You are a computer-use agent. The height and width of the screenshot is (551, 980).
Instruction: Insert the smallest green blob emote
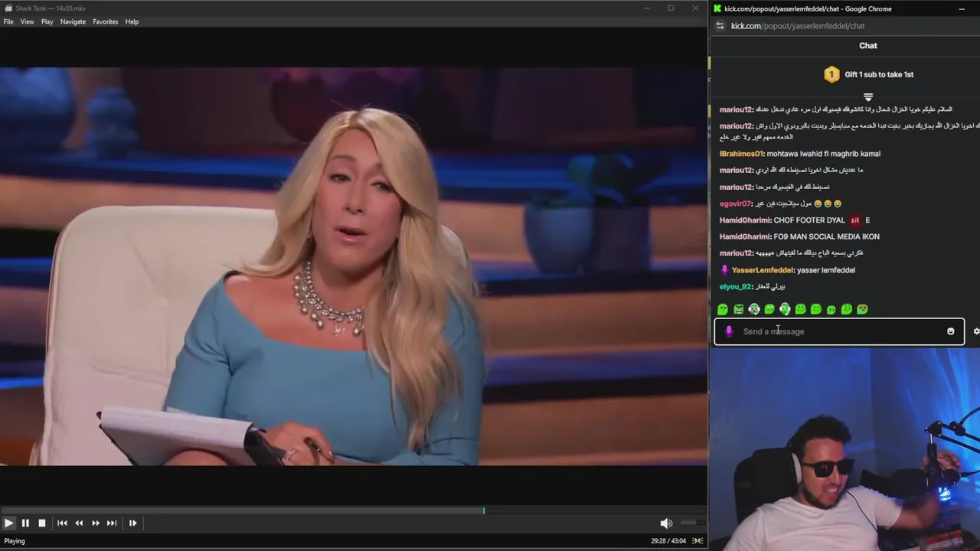[831, 310]
